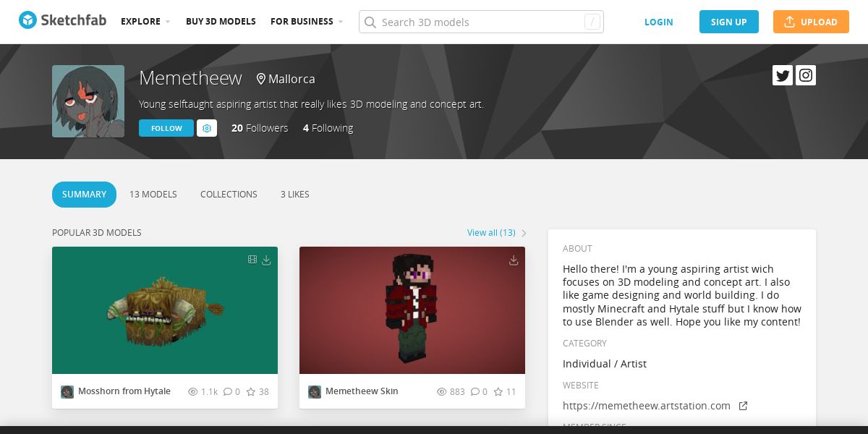The image size is (868, 434).
Task: Click download icon on Memetheew Skin model
Action: pyautogui.click(x=514, y=260)
